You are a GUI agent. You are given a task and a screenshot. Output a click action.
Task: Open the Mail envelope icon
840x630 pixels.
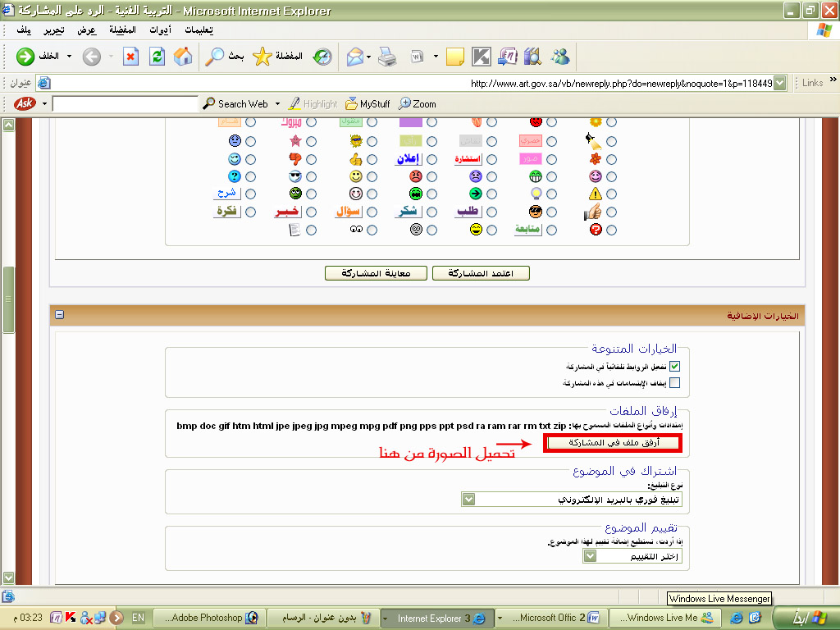point(354,57)
